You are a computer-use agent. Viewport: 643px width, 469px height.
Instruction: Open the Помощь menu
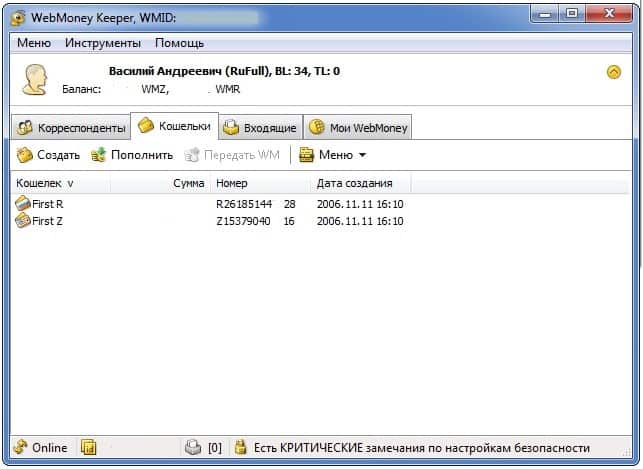pyautogui.click(x=180, y=43)
